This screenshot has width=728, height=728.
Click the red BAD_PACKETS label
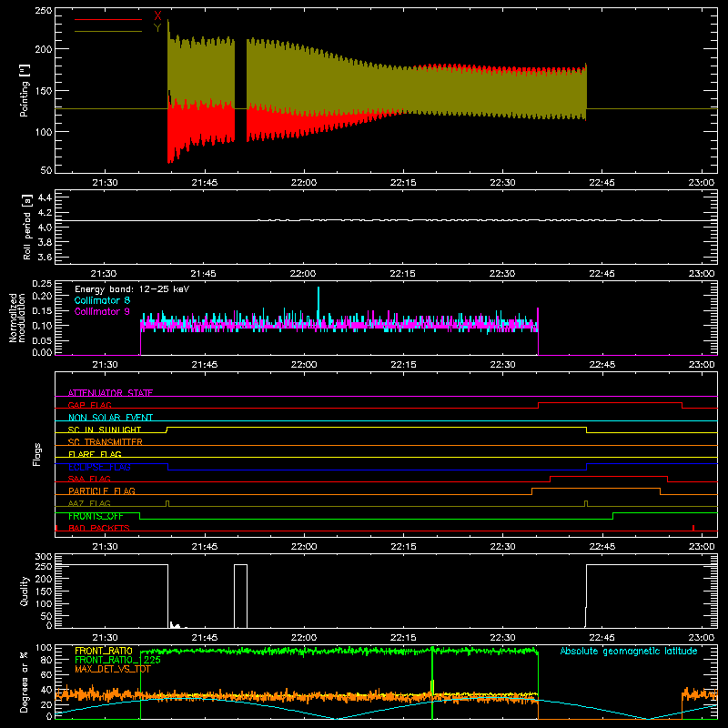coord(99,528)
